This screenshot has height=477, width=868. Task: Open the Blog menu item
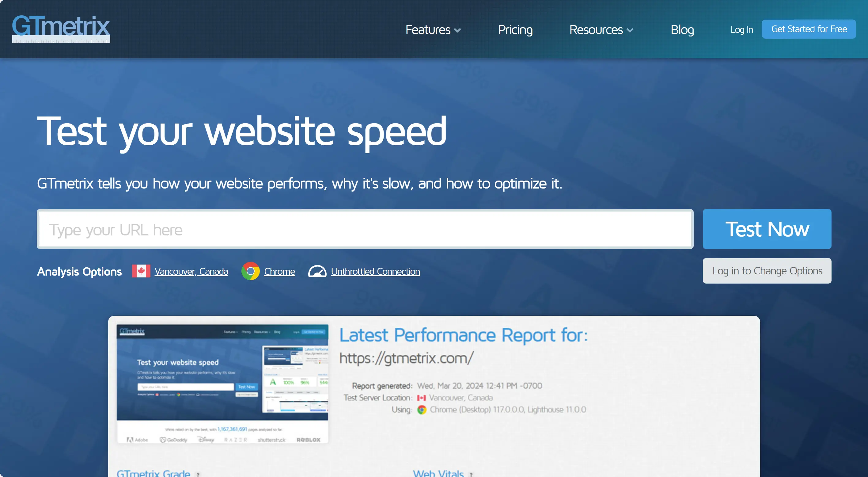point(682,30)
